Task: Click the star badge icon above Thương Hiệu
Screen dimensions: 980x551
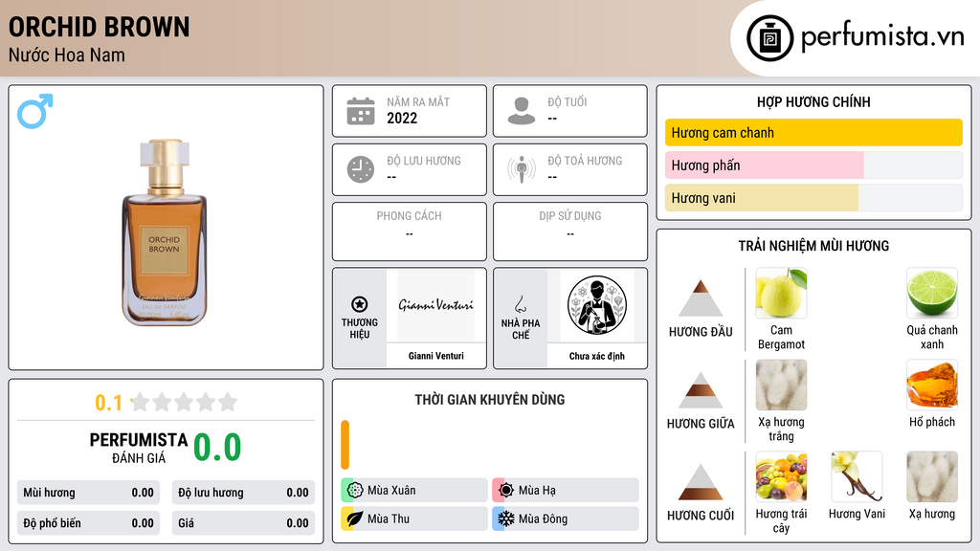Action: (x=360, y=304)
